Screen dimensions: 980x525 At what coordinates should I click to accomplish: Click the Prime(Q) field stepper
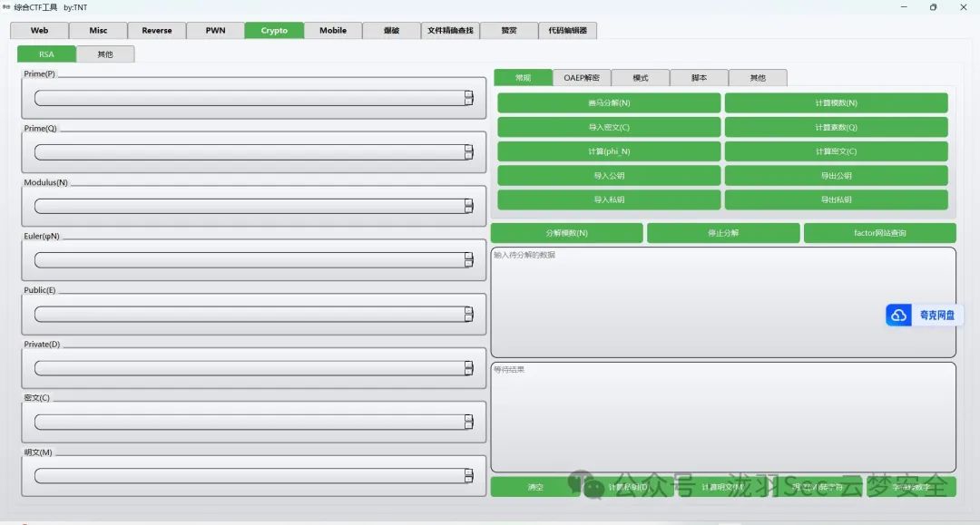(469, 152)
